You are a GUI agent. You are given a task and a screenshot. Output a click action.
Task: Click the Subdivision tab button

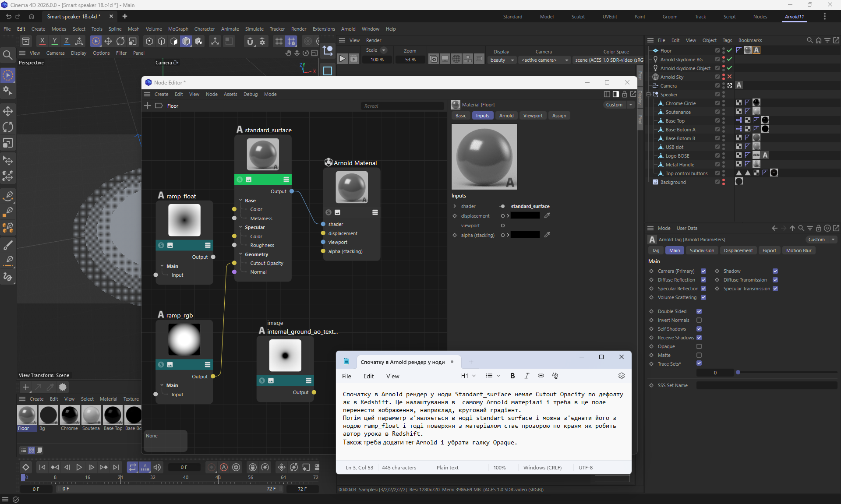(x=702, y=250)
